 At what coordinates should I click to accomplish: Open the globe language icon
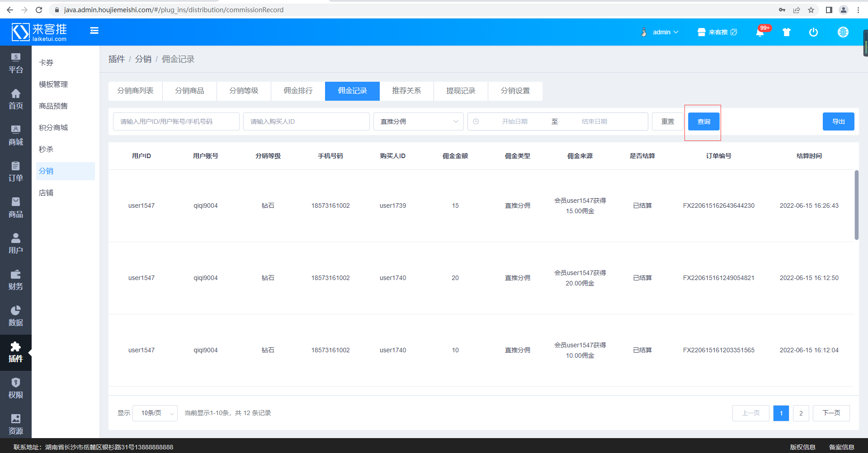843,32
